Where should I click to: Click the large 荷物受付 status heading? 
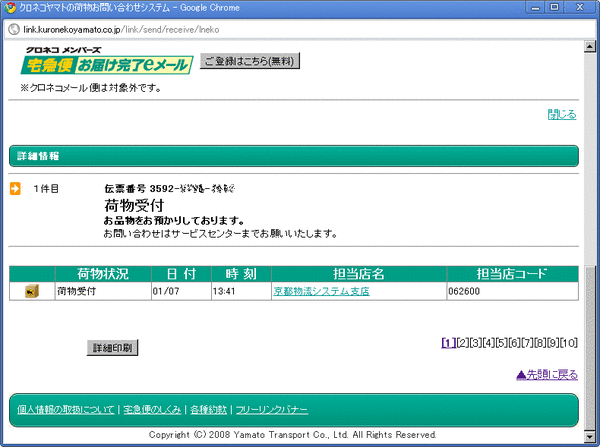[x=134, y=206]
